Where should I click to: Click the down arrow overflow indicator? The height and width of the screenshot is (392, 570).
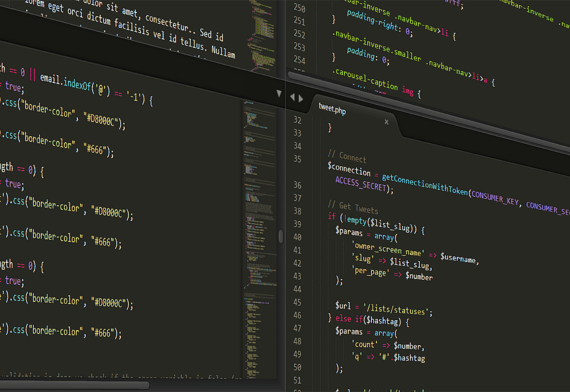tap(279, 93)
